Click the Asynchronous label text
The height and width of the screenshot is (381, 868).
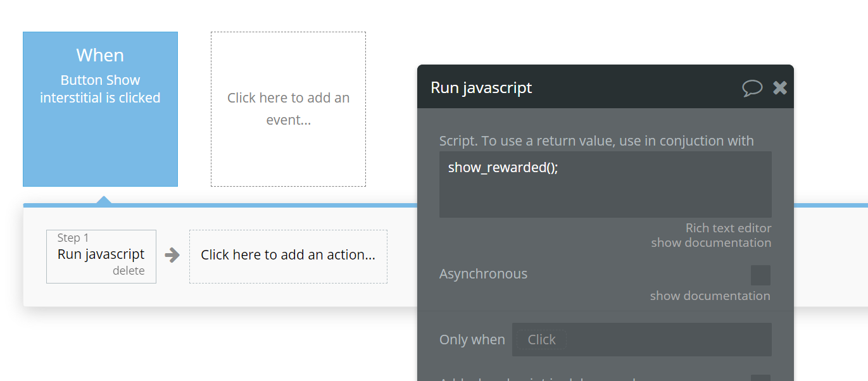483,273
